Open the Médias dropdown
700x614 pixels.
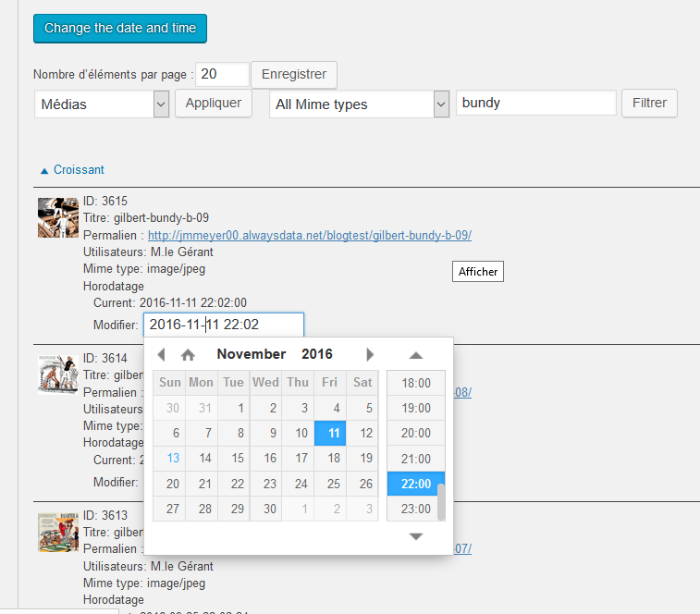(x=102, y=104)
